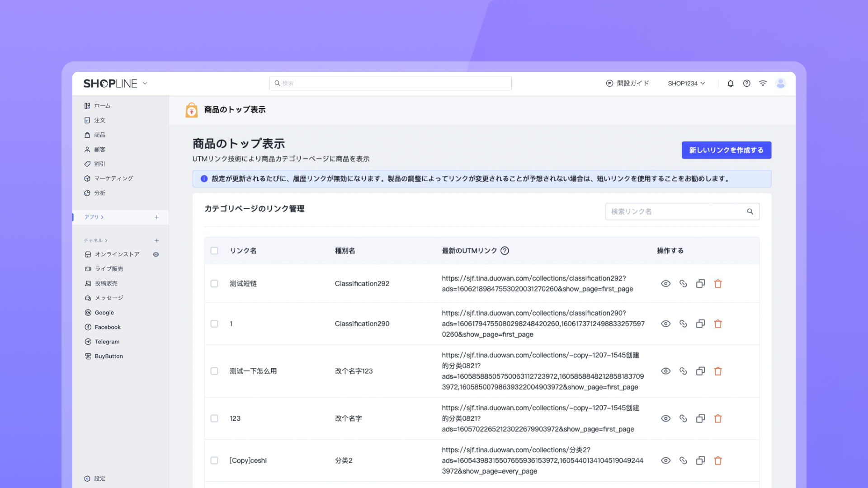Copy link for the 123 row
This screenshot has width=868, height=488.
pyautogui.click(x=683, y=418)
